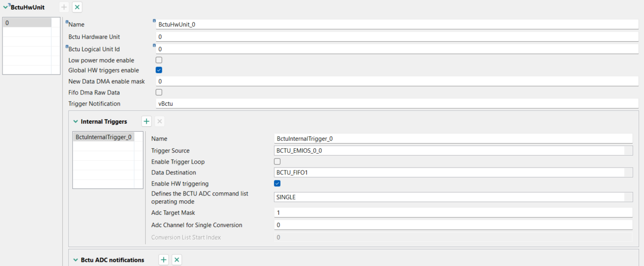
Task: Check the Enable Trigger Loop box
Action: (x=277, y=162)
